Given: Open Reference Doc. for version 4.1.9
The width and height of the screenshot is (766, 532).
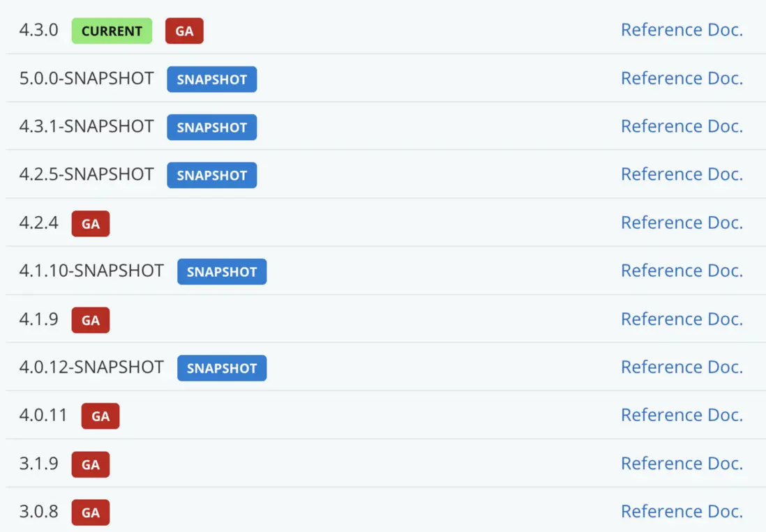Looking at the screenshot, I should [682, 319].
